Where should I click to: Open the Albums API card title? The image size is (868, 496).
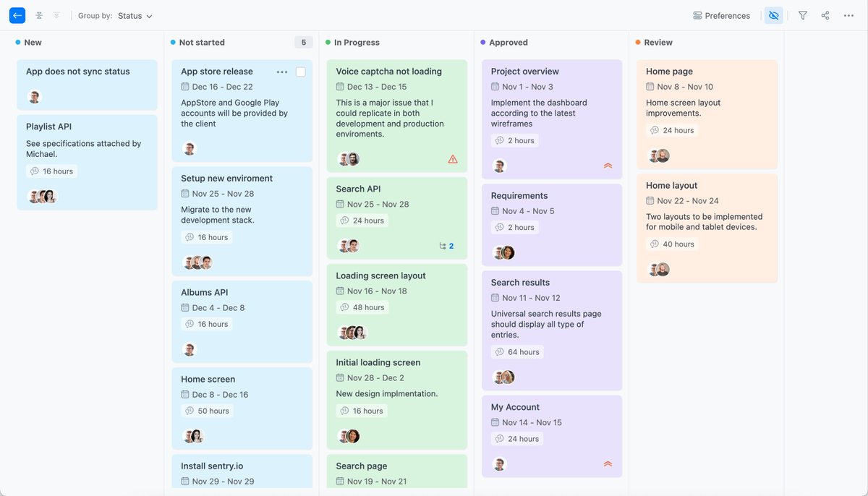204,293
